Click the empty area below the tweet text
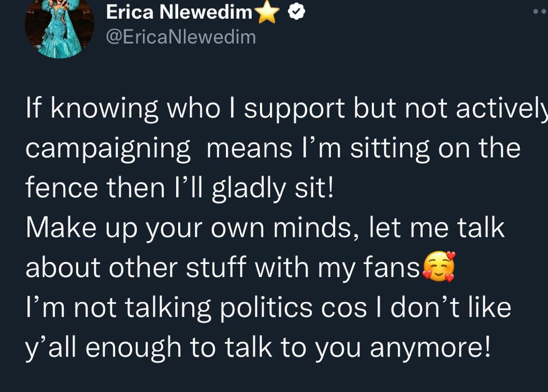The width and height of the screenshot is (548, 392). coord(274,379)
